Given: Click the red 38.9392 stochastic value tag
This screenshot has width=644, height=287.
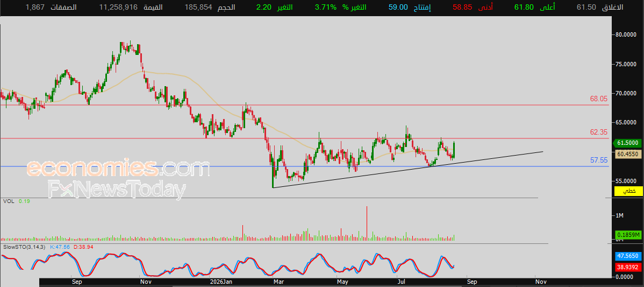Looking at the screenshot, I should coord(628,267).
